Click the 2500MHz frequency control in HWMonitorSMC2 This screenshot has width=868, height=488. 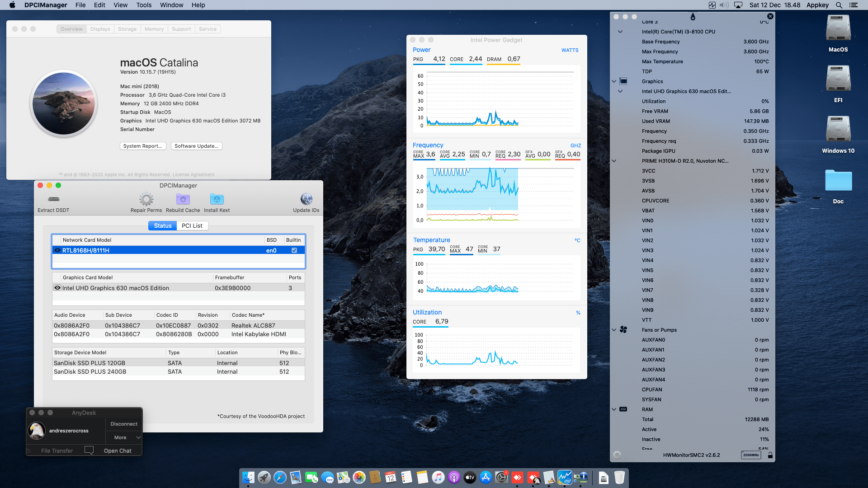point(750,455)
